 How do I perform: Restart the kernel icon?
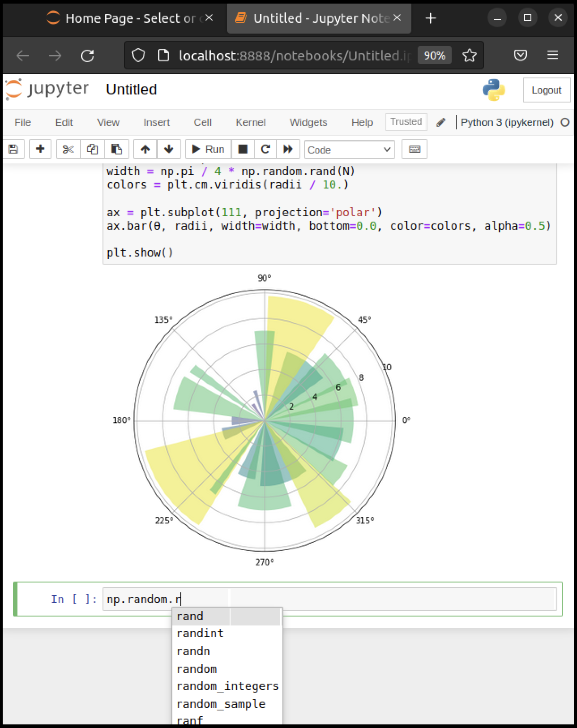click(265, 149)
